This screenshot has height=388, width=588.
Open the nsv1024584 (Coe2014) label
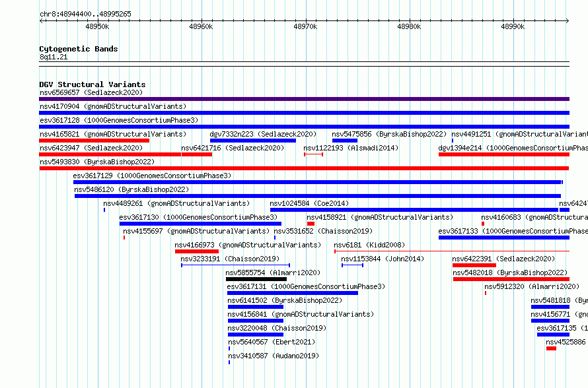tap(309, 203)
